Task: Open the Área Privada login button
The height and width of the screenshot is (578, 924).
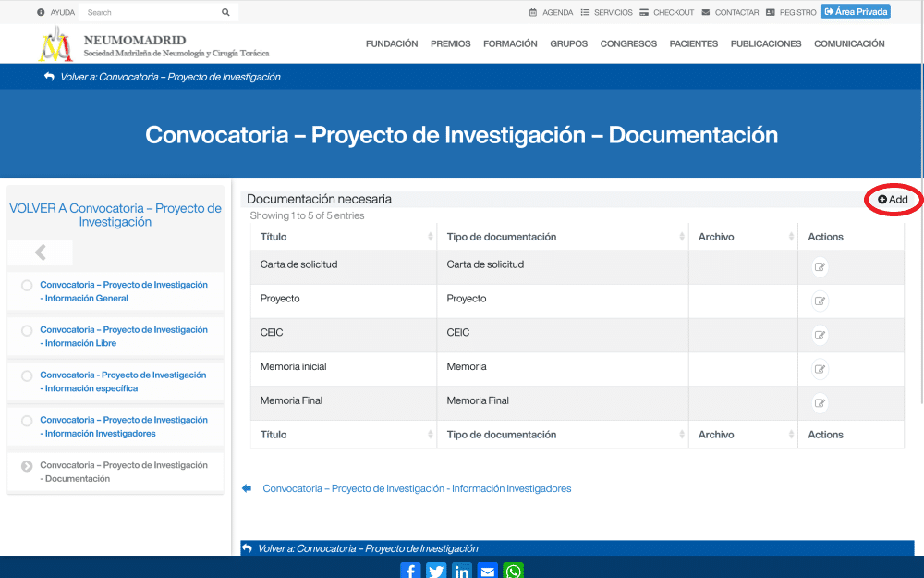Action: pos(855,12)
